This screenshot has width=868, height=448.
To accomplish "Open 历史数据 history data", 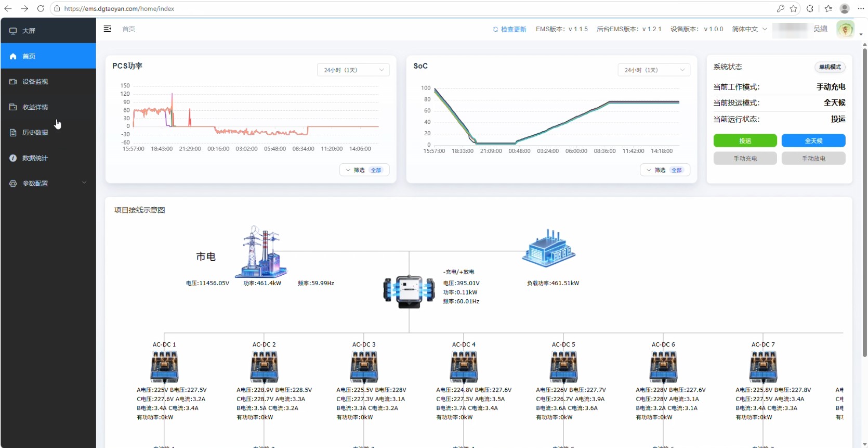I will click(48, 133).
